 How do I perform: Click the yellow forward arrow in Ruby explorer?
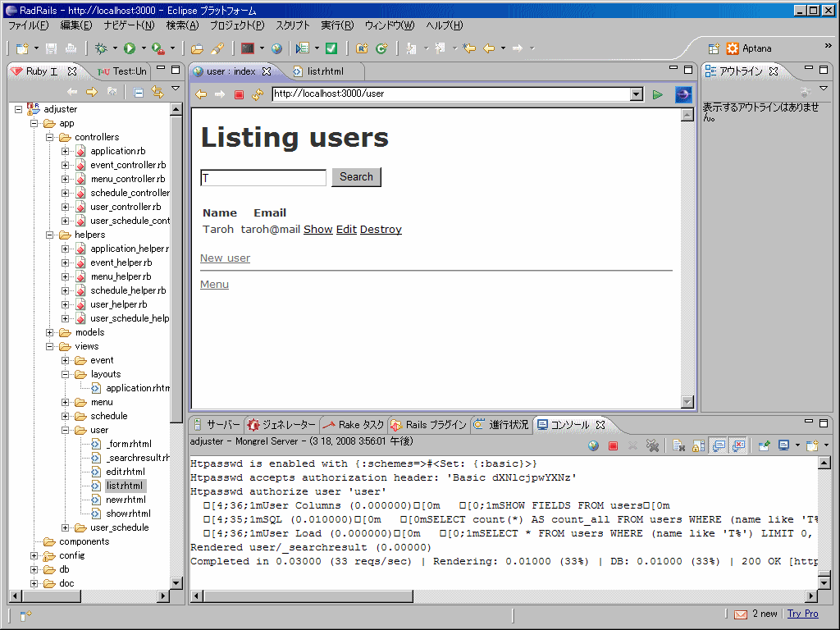click(x=92, y=92)
